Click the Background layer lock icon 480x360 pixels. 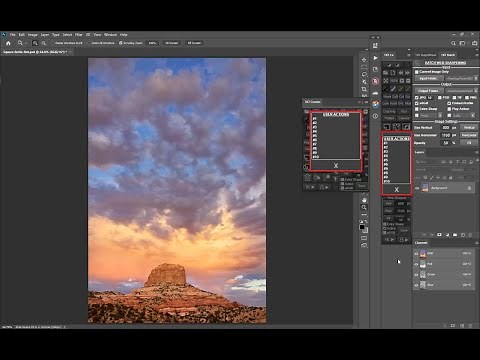point(469,188)
